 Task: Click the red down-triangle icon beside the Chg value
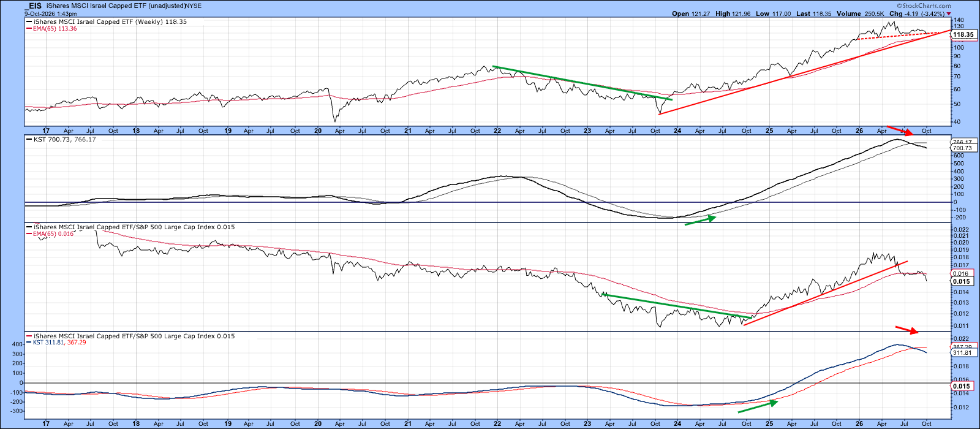[x=949, y=13]
